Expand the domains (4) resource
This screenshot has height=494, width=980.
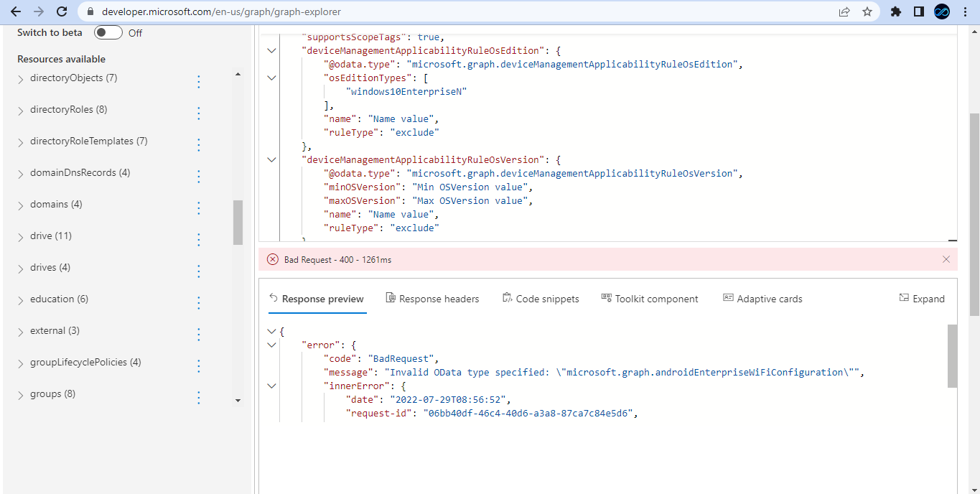(x=21, y=206)
